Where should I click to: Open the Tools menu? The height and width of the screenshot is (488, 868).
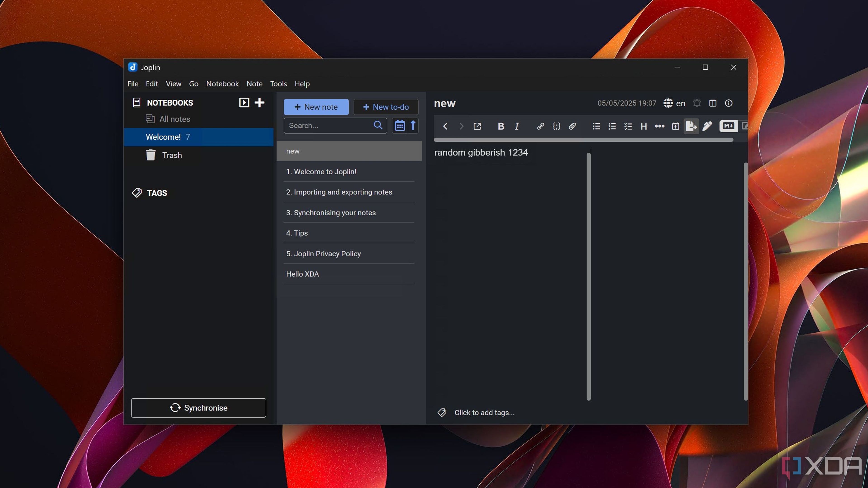tap(278, 84)
